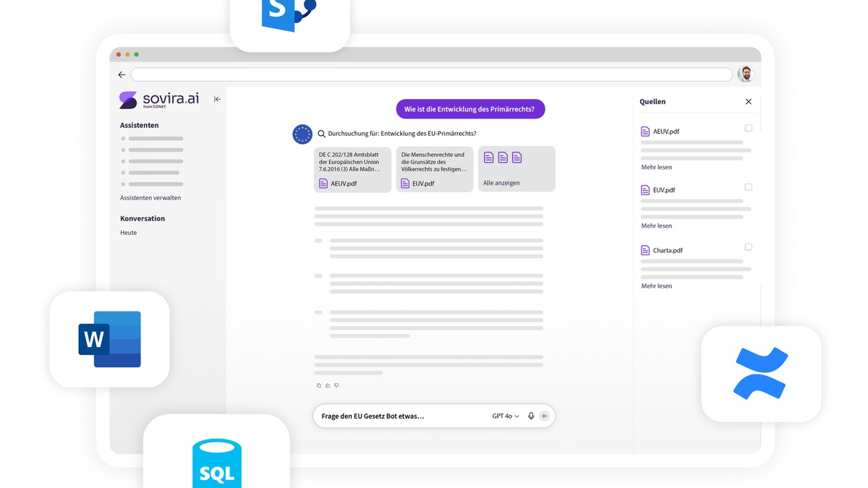This screenshot has height=488, width=868.
Task: Tick the EUV.pdf source checkbox
Action: tap(749, 187)
